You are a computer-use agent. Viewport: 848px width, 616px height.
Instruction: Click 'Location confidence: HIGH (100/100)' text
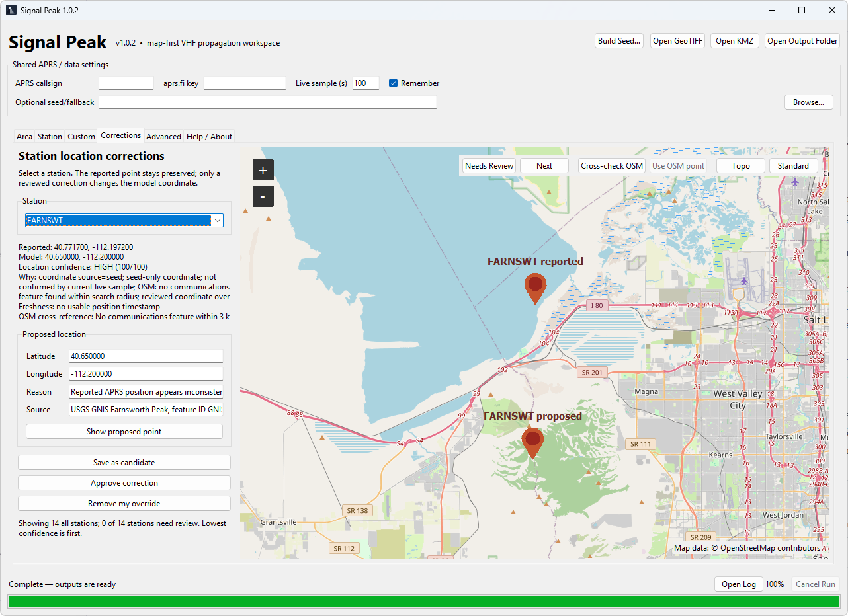coord(83,267)
